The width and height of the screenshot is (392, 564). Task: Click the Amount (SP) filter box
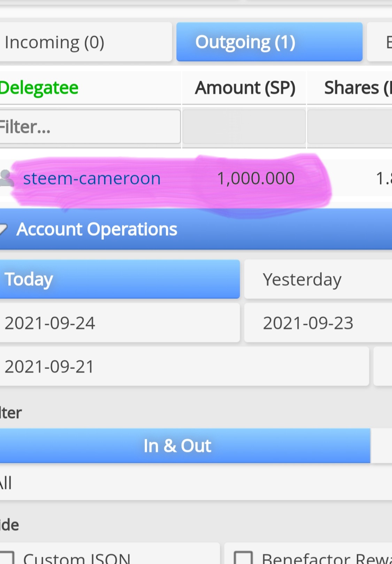244,127
